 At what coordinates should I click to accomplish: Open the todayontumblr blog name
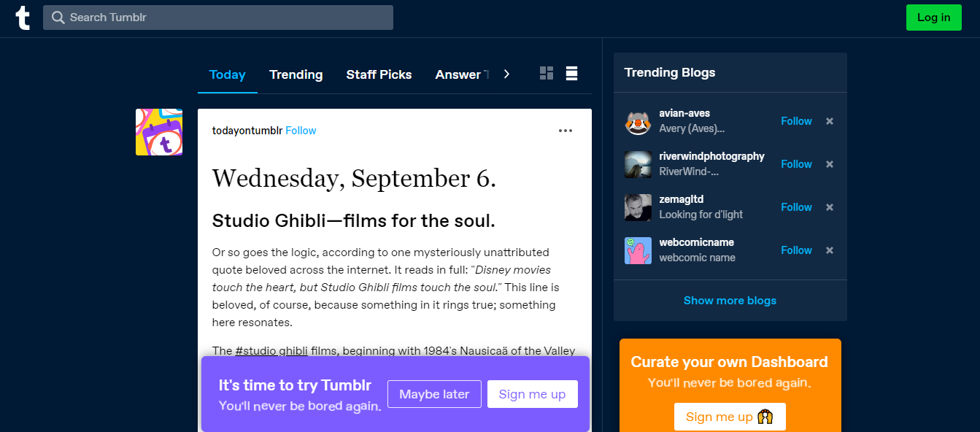(247, 131)
